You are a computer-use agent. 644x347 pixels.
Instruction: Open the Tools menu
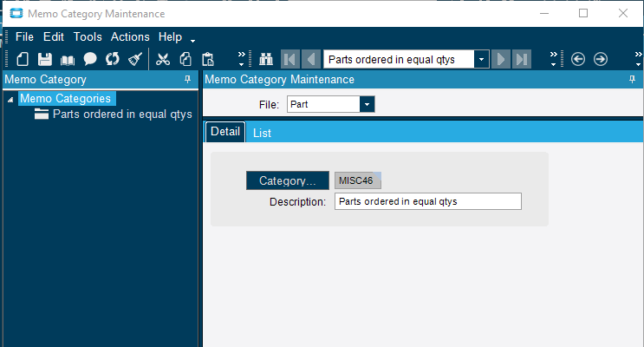point(88,37)
